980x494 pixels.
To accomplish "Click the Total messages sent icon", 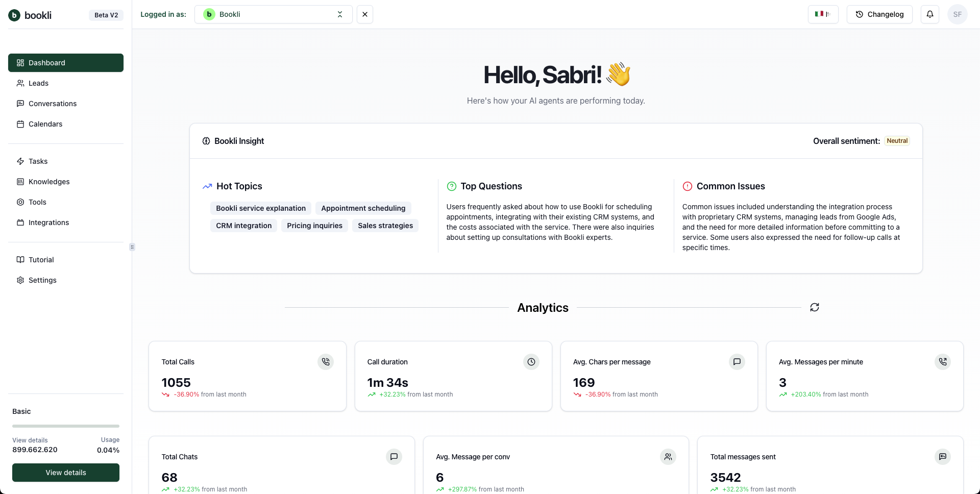I will [943, 457].
